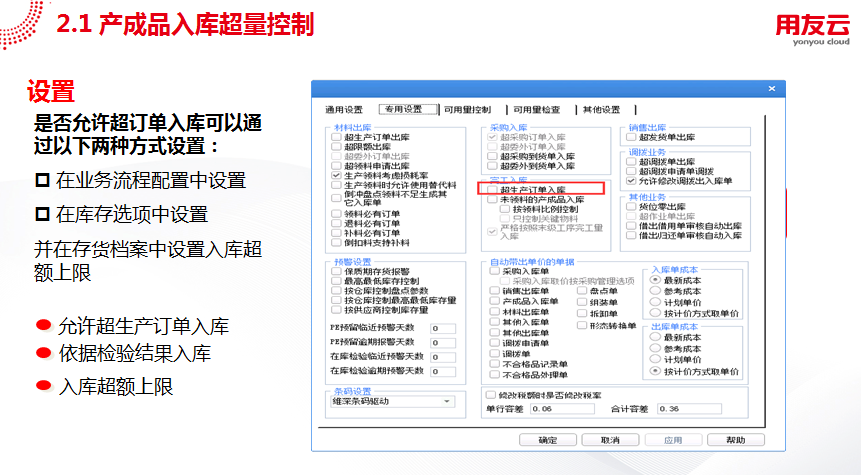Tick 退料必有订单 checkbox
This screenshot has height=475, width=861.
point(337,223)
